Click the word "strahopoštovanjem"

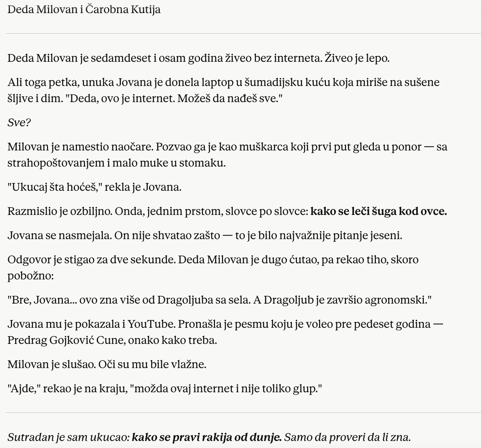[x=56, y=163]
